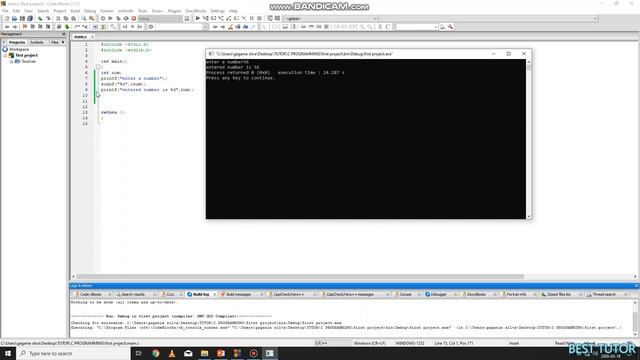
Task: Click the Task View taskbar button
Action: coord(138,353)
